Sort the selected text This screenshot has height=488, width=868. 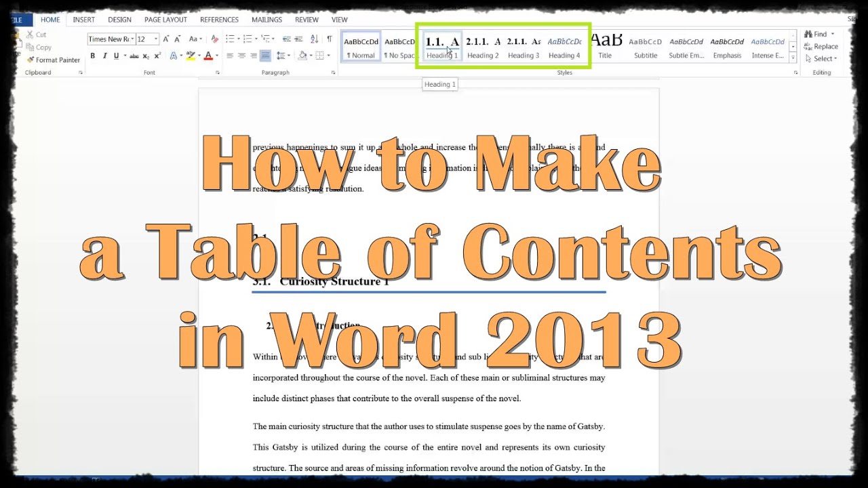point(315,39)
